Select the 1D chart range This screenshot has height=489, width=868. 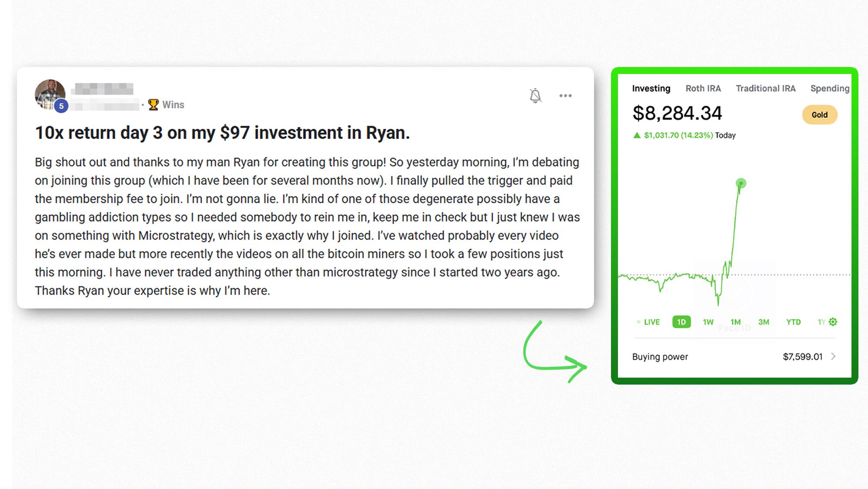tap(681, 322)
